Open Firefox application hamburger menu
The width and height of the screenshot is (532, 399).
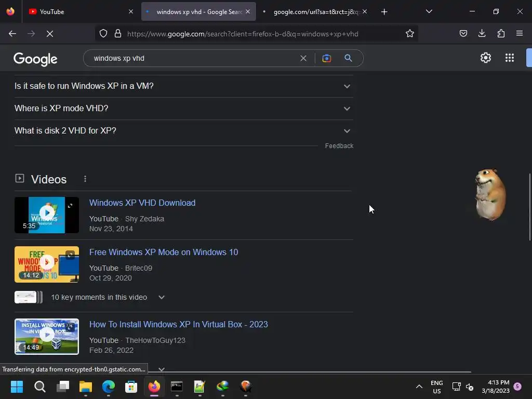pyautogui.click(x=520, y=33)
